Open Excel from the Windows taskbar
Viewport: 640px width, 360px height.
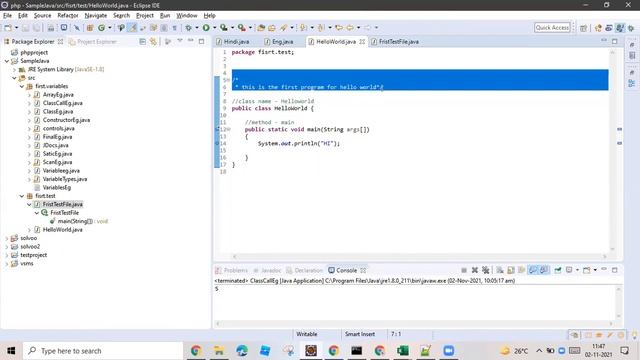(402, 351)
